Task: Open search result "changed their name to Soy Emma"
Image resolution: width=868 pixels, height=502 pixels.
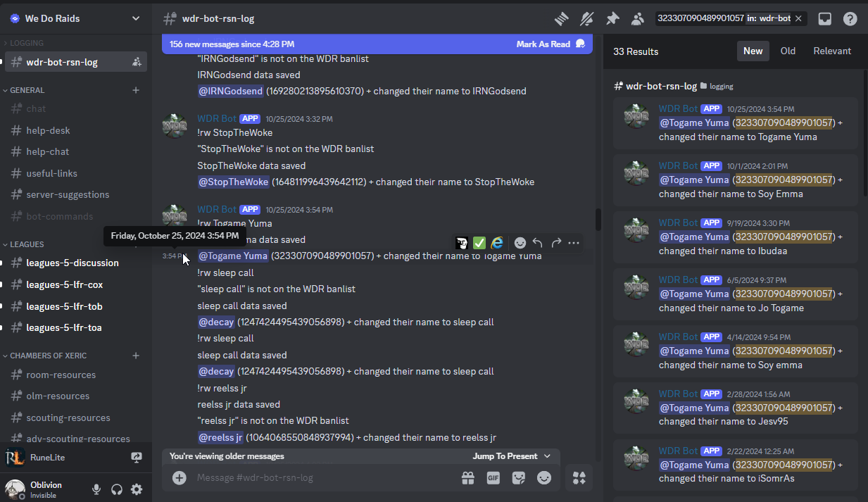Action: pyautogui.click(x=736, y=180)
